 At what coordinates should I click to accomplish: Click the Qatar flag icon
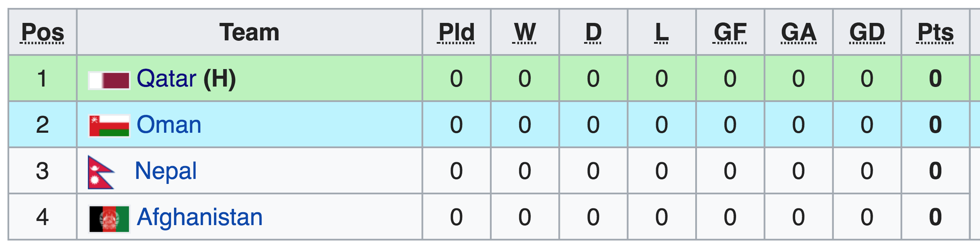tap(109, 80)
